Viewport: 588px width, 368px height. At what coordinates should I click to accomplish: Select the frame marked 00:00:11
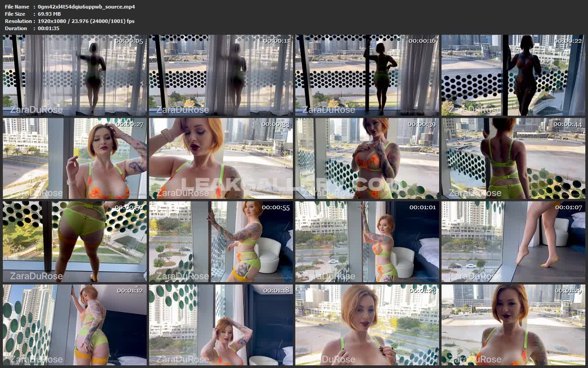point(221,75)
